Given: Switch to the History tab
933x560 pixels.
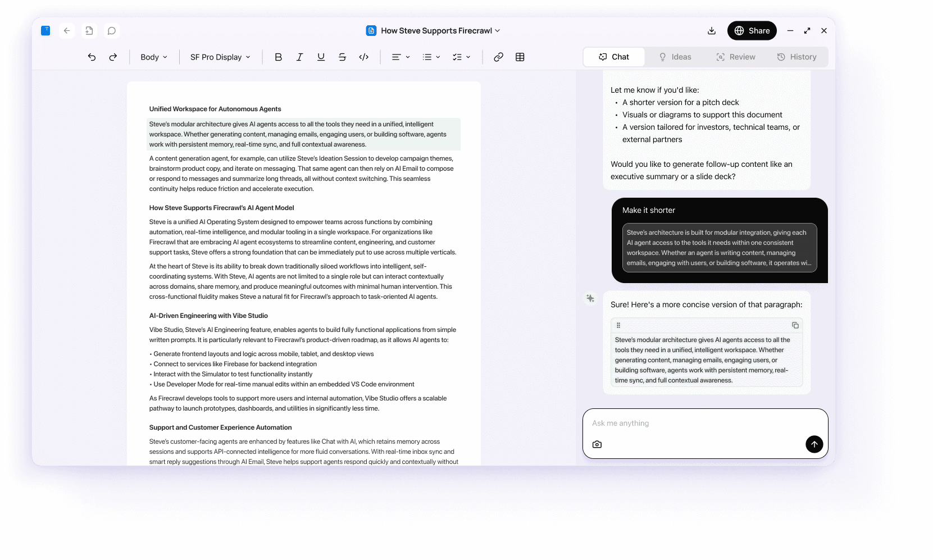Looking at the screenshot, I should click(797, 57).
